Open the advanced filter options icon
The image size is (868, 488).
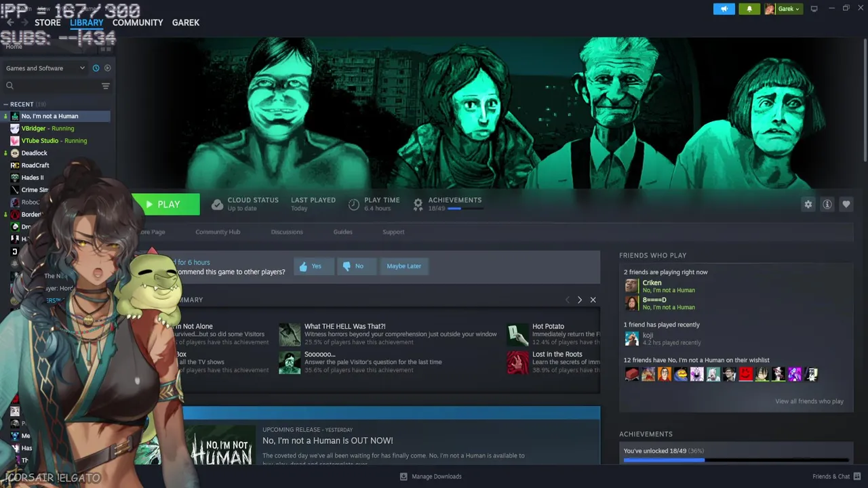(105, 85)
